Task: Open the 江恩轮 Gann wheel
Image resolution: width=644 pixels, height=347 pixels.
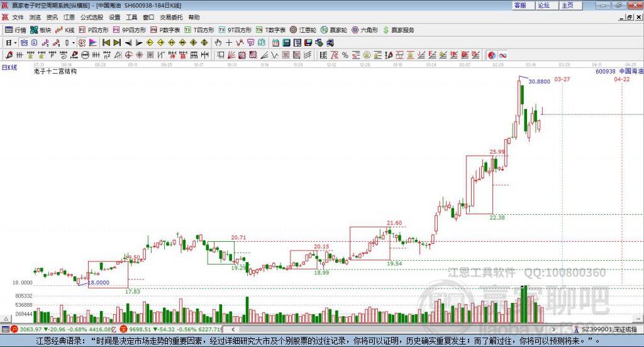Action: (303, 30)
